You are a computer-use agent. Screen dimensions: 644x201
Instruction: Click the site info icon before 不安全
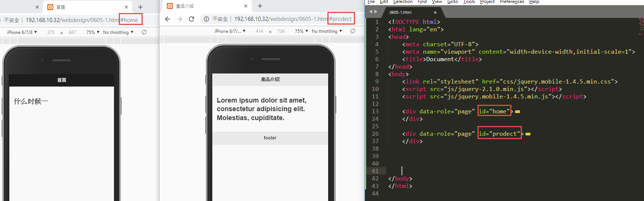pyautogui.click(x=206, y=19)
